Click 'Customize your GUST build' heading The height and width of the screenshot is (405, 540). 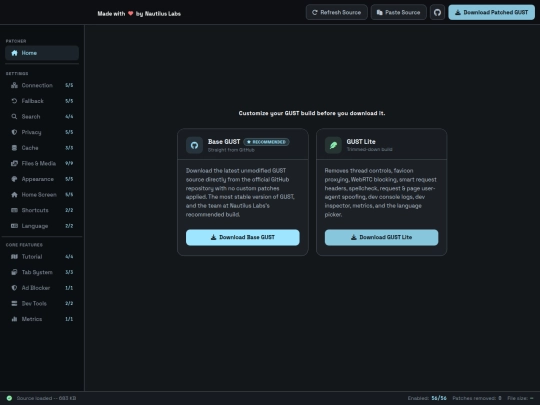(x=312, y=113)
